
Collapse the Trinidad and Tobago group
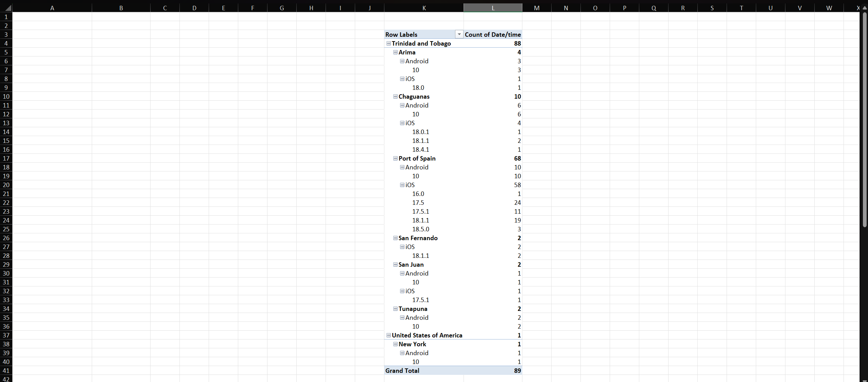tap(388, 43)
